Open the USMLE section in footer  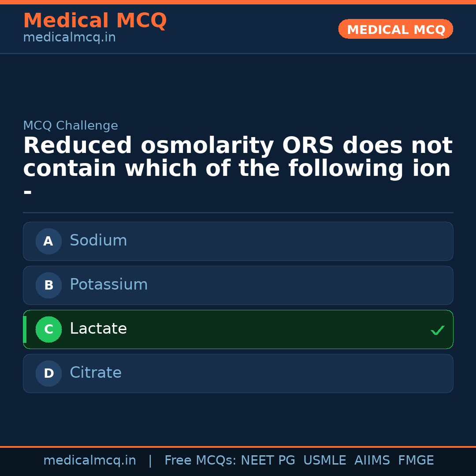325,460
